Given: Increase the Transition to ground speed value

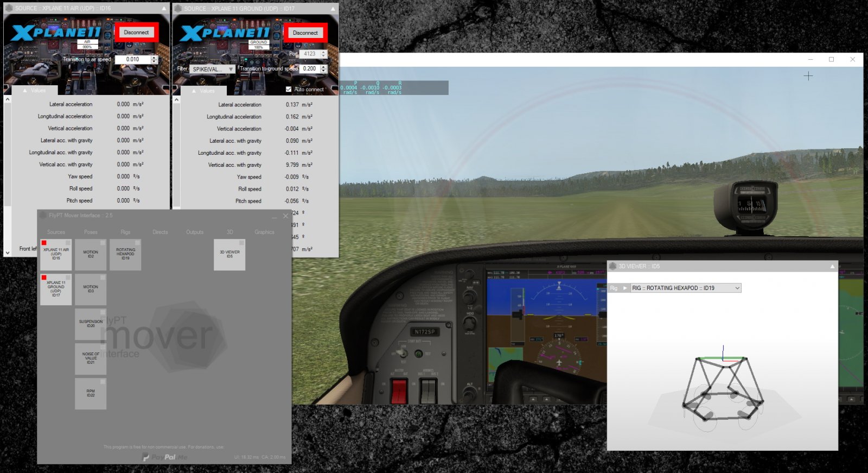Looking at the screenshot, I should 324,67.
